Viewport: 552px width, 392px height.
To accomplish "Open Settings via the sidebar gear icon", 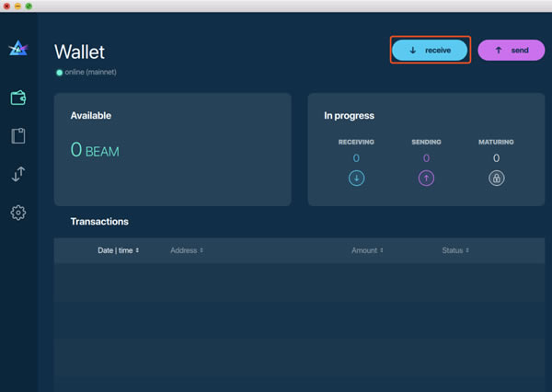I will click(17, 213).
